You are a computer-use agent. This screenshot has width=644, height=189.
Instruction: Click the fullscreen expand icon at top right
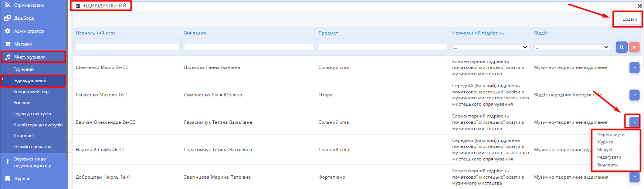tap(640, 6)
